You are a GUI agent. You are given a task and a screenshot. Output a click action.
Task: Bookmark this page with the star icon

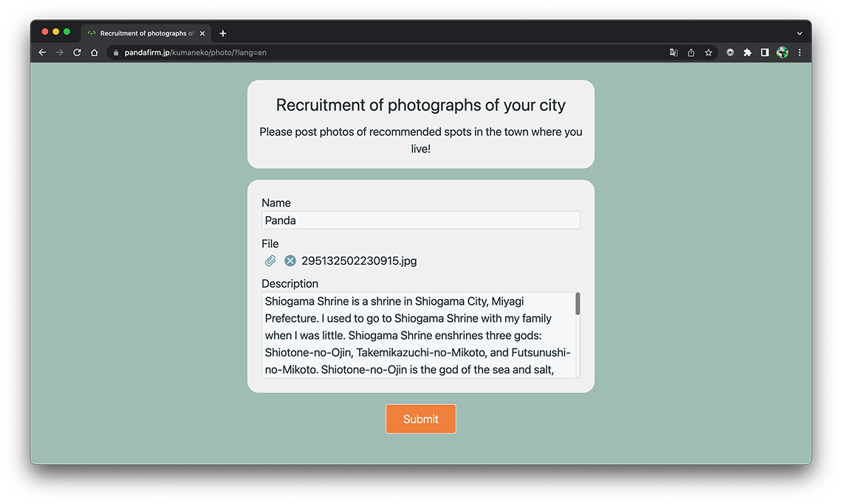click(x=708, y=52)
